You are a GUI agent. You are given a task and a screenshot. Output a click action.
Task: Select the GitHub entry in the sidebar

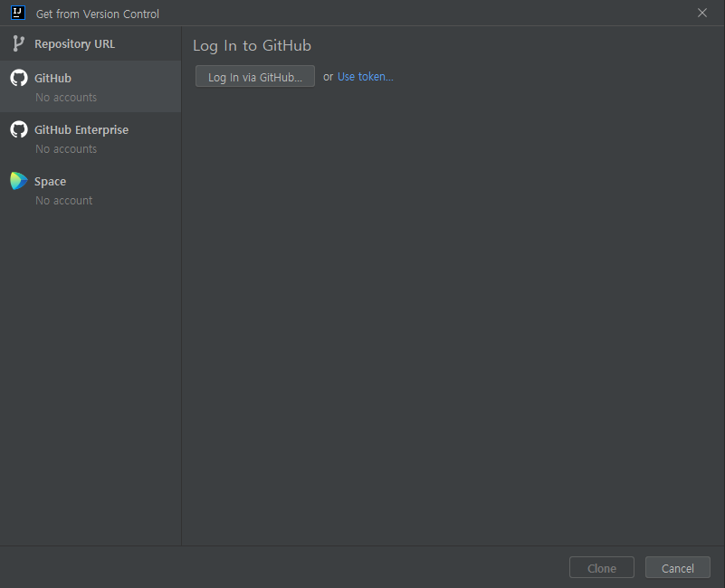click(91, 87)
